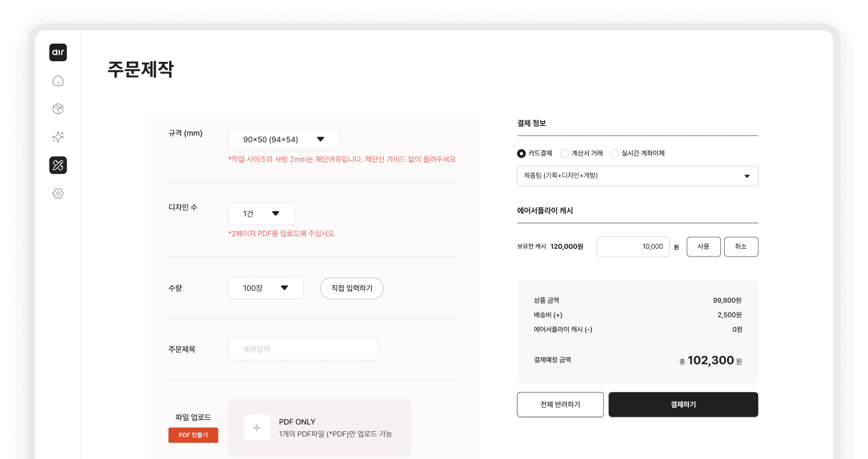
Task: Focus the 10,000 cash amount field
Action: tap(633, 247)
